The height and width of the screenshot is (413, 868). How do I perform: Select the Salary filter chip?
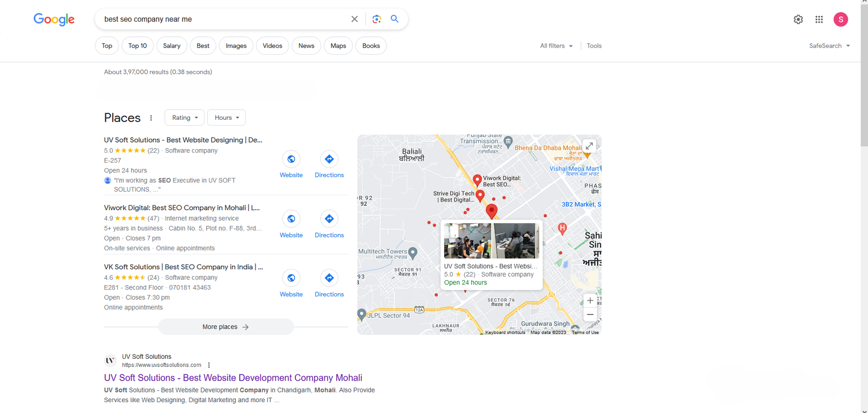click(x=171, y=46)
